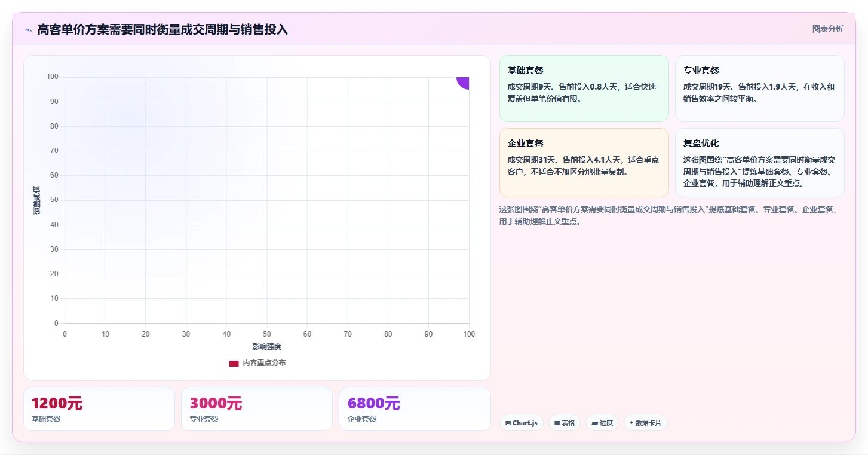Click the lightning icon beside the header title
The width and height of the screenshot is (868, 455).
pos(29,30)
